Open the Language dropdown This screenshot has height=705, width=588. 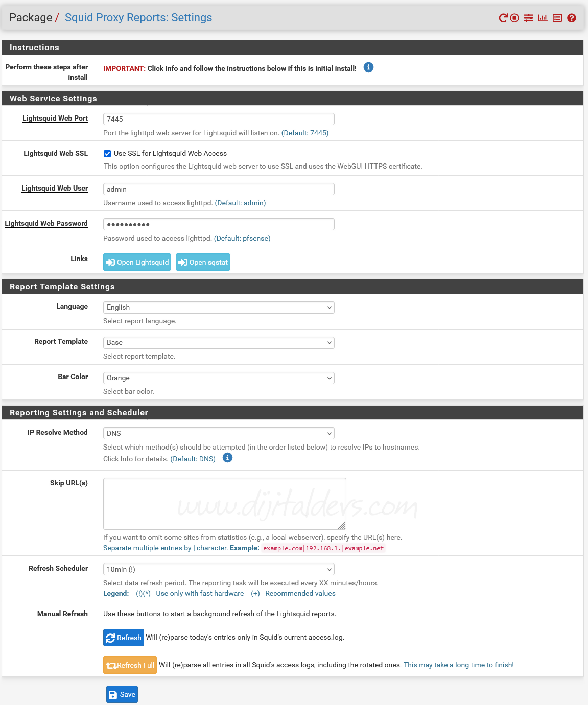tap(219, 307)
